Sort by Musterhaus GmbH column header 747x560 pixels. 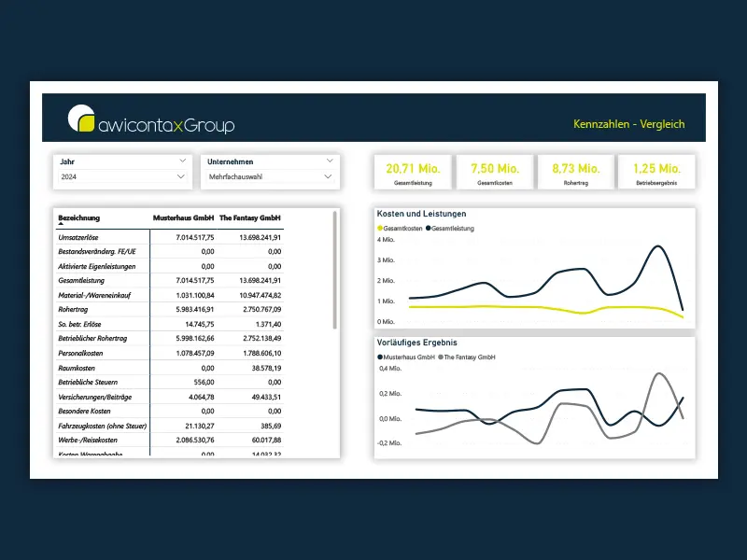pos(183,218)
